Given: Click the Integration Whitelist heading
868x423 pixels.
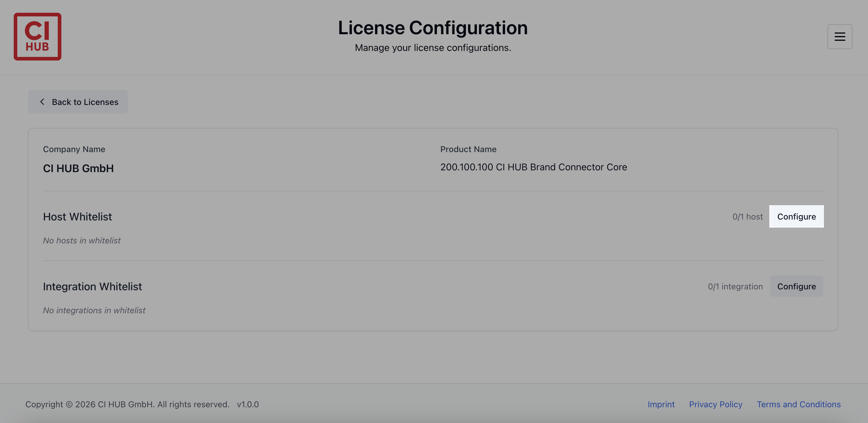Looking at the screenshot, I should [x=92, y=286].
